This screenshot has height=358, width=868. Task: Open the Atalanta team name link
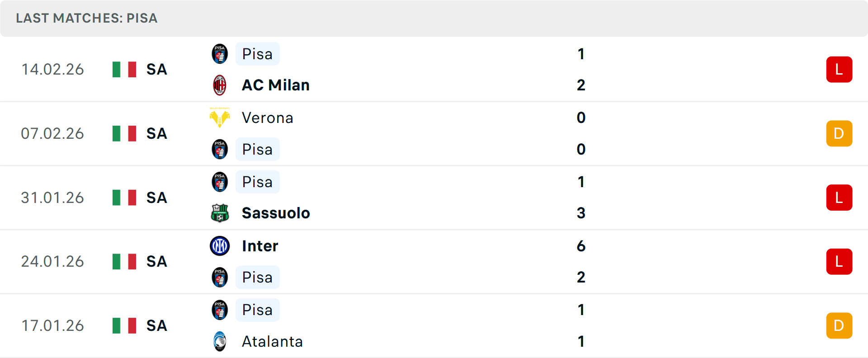click(272, 341)
